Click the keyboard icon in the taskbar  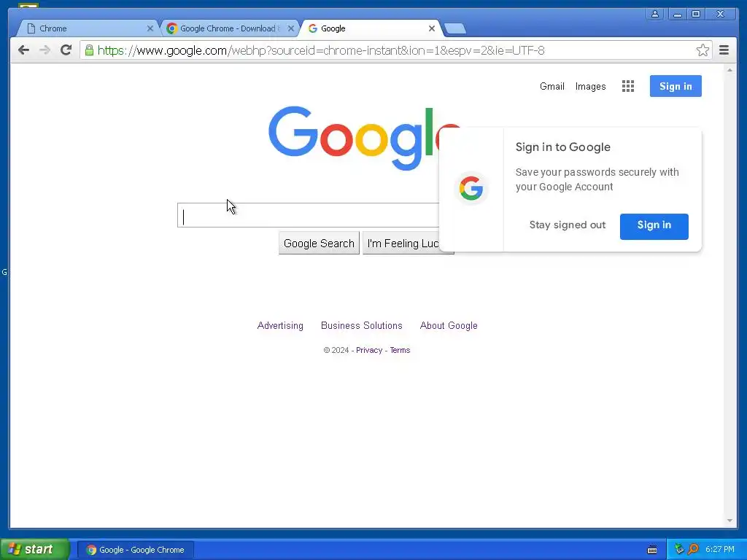point(652,550)
